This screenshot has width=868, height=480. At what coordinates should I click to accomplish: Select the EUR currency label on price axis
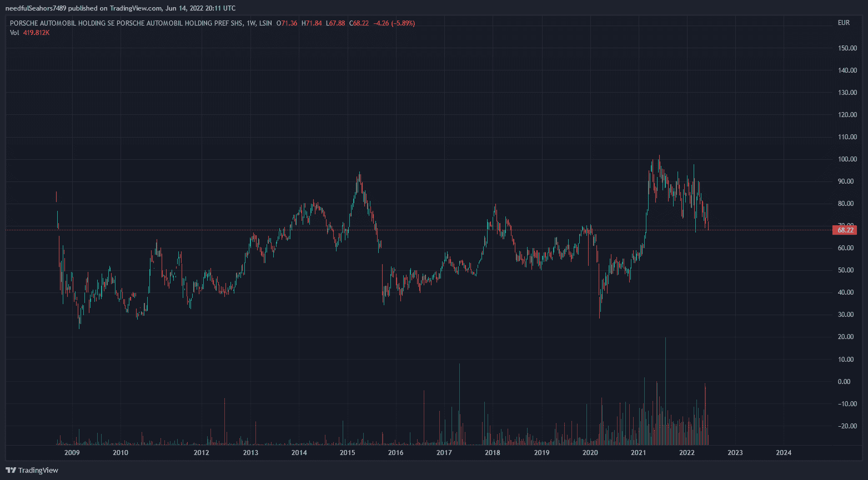tap(844, 23)
